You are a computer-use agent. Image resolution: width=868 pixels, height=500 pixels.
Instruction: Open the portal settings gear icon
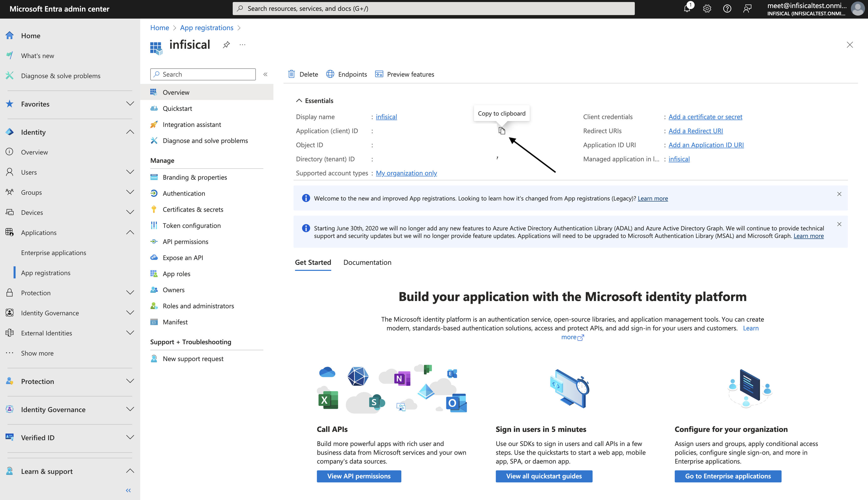click(707, 9)
